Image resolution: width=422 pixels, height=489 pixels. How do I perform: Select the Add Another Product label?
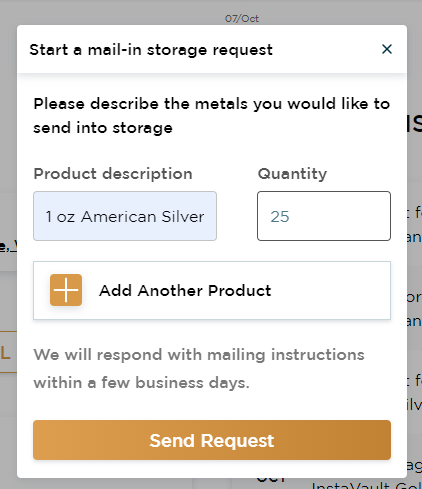pos(185,291)
